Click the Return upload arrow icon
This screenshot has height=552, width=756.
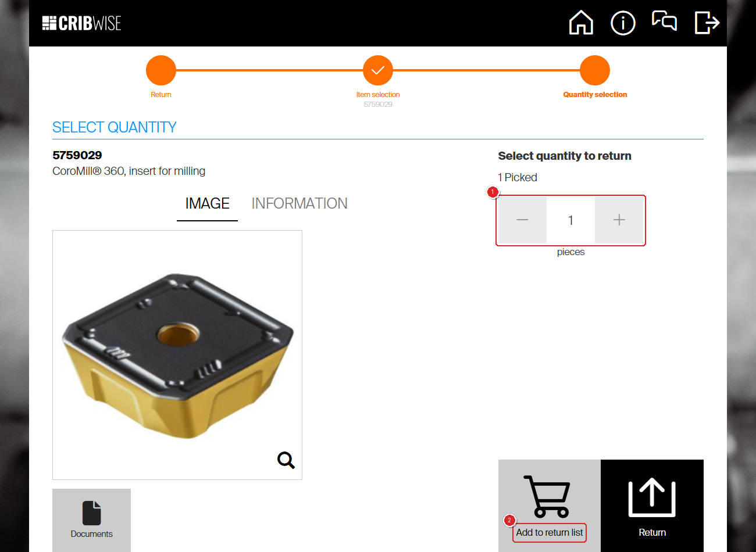(x=652, y=497)
